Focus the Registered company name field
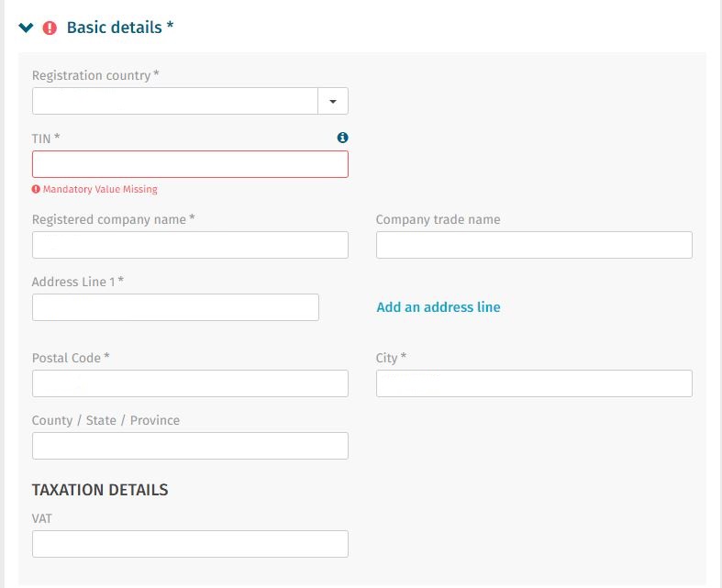 tap(190, 245)
